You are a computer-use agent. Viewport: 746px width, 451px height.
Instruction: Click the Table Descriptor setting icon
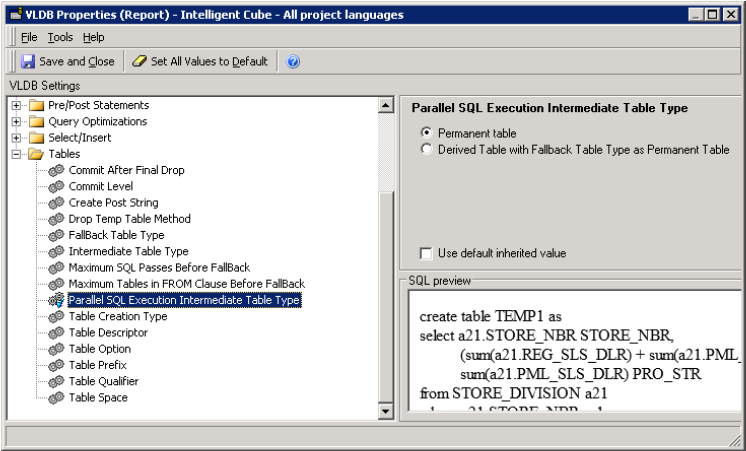point(56,332)
